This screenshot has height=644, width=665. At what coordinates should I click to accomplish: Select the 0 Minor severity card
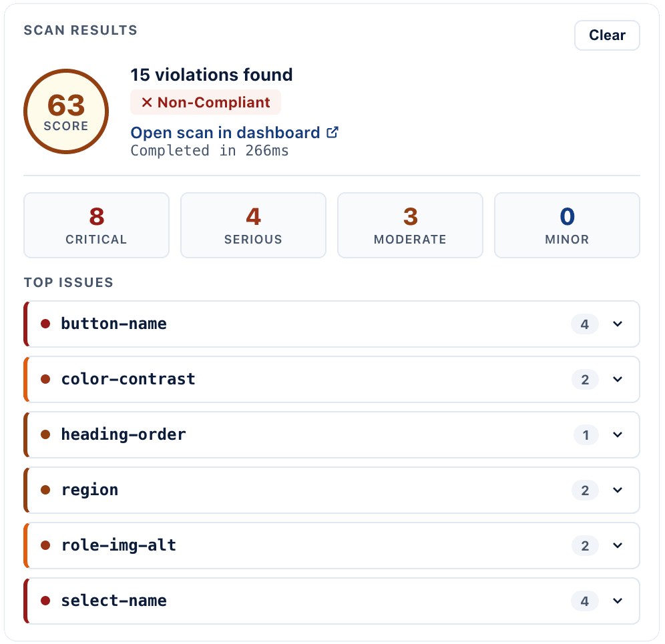(567, 225)
